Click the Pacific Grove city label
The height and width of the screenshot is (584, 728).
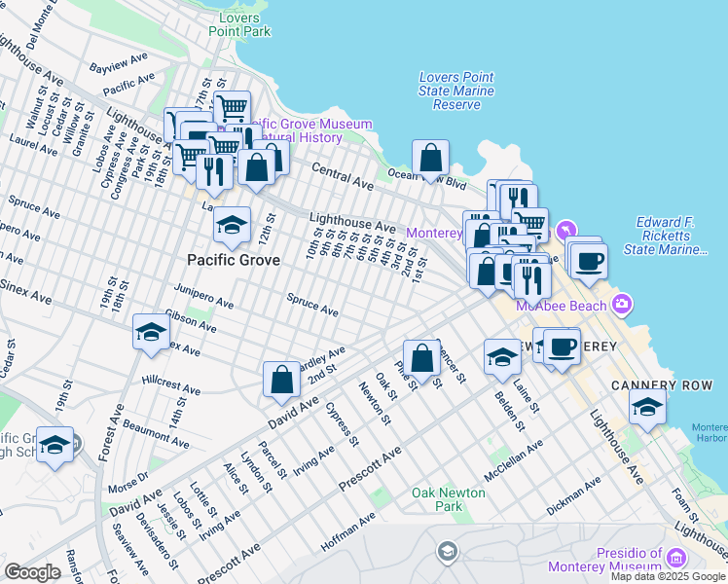pyautogui.click(x=234, y=260)
